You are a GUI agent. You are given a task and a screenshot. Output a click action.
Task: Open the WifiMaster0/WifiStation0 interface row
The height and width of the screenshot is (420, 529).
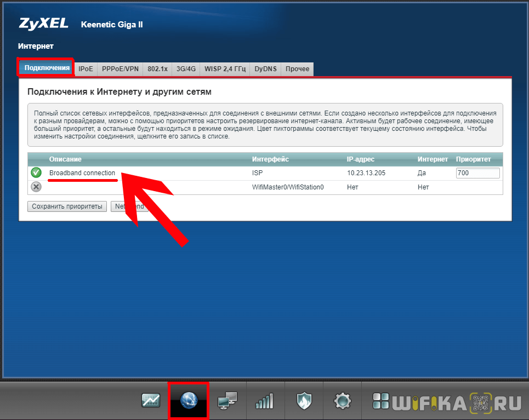[x=265, y=187]
